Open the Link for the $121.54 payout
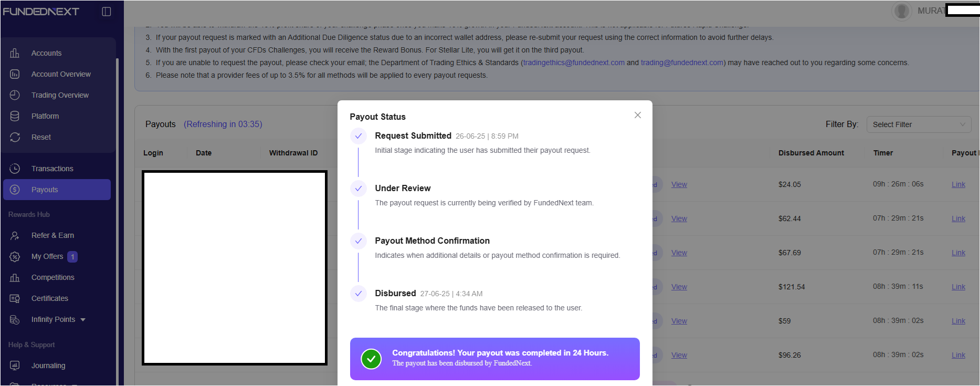980x386 pixels. pos(958,287)
